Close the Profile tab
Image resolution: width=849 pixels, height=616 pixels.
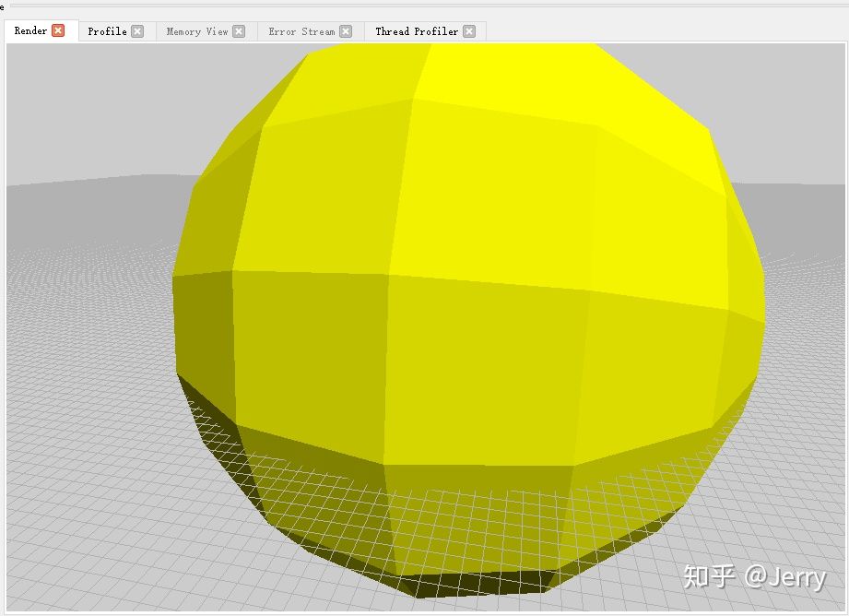(x=137, y=31)
